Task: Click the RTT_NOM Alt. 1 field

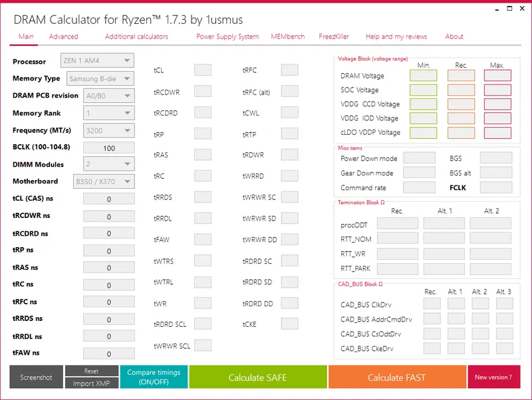Action: (444, 238)
